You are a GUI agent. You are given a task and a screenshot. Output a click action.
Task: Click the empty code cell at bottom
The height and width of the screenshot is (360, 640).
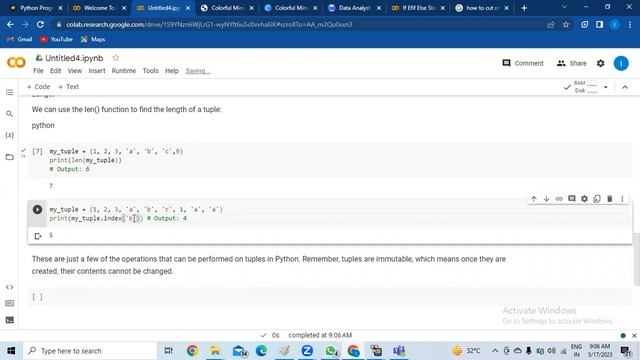pyautogui.click(x=330, y=297)
